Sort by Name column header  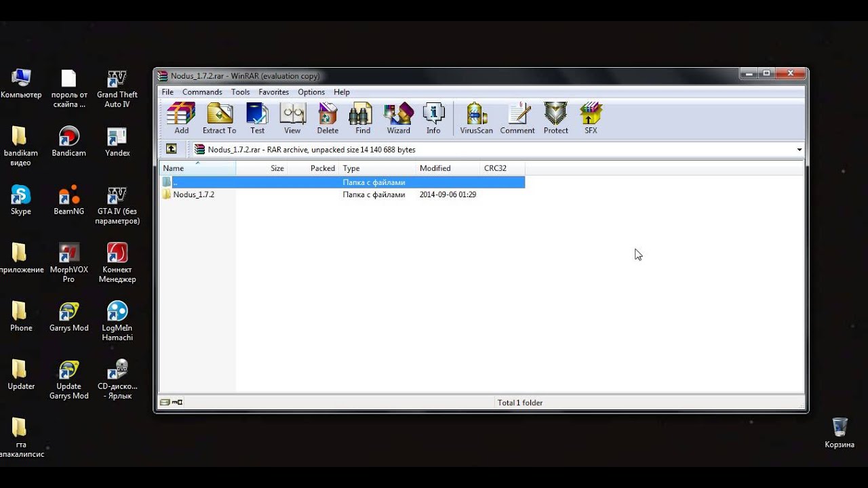point(197,168)
